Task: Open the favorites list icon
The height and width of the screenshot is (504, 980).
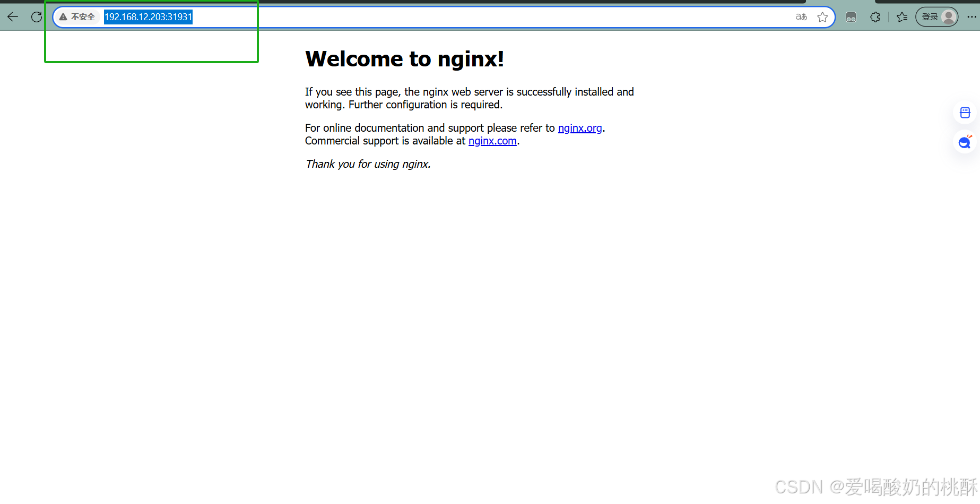Action: coord(902,17)
